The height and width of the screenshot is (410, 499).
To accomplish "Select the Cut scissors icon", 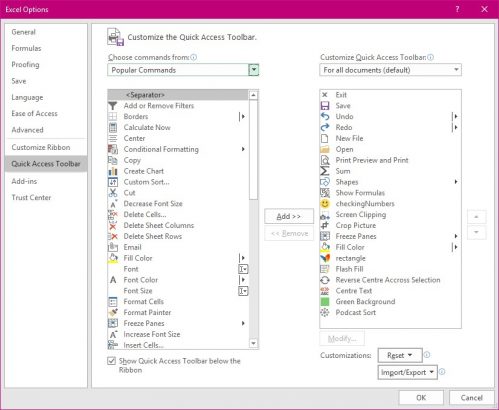I will click(x=113, y=193).
